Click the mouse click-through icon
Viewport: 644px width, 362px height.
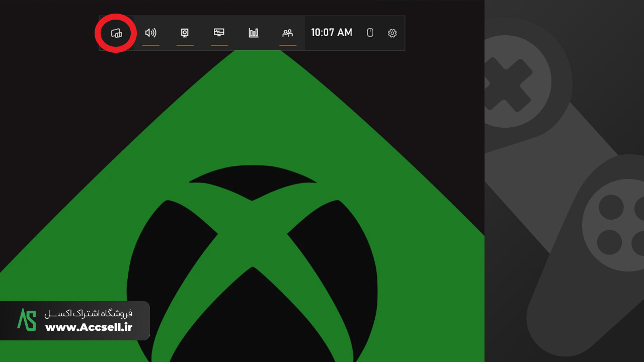370,33
